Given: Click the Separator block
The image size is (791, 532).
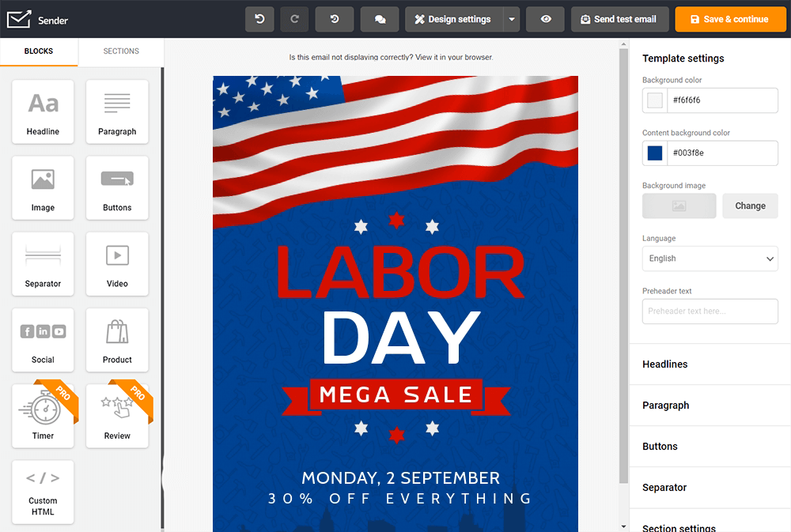Looking at the screenshot, I should click(x=43, y=263).
